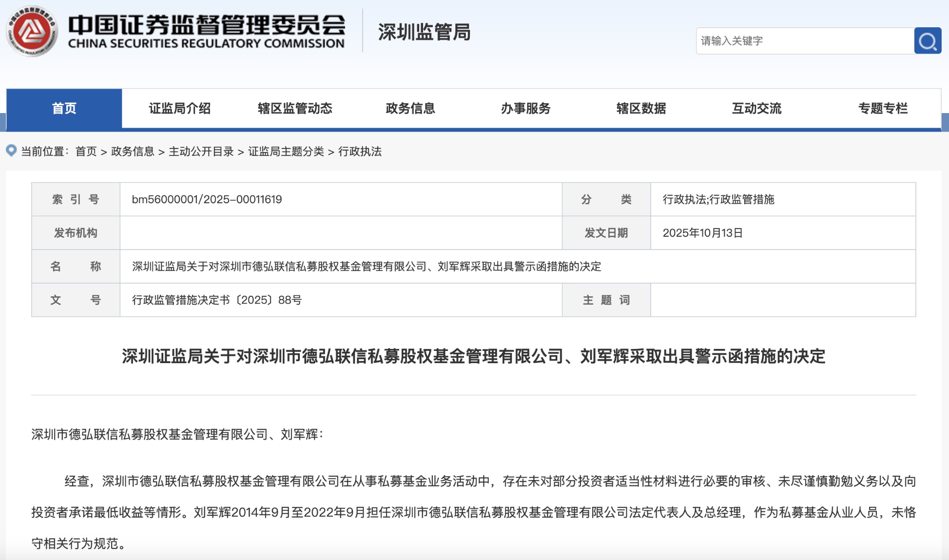
Task: Click the 首页 breadcrumb link
Action: pyautogui.click(x=86, y=152)
